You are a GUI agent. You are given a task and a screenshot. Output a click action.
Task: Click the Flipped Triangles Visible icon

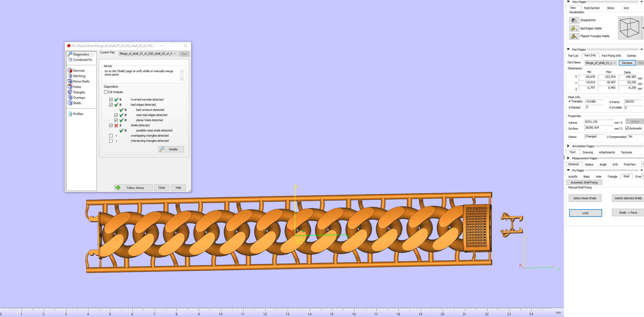[574, 36]
